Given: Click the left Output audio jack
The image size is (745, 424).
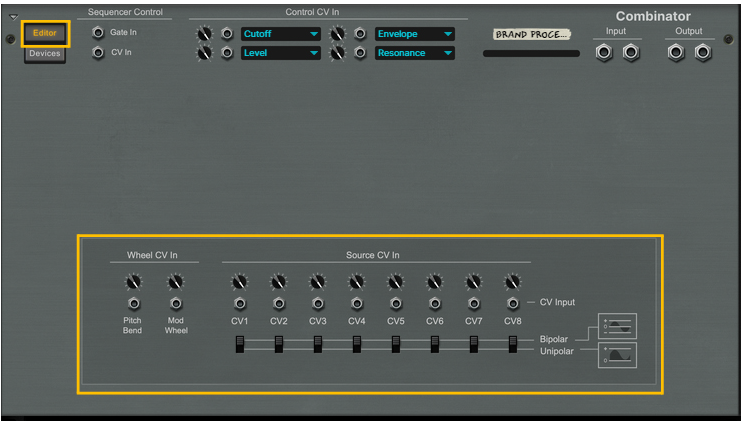Looking at the screenshot, I should tap(676, 52).
